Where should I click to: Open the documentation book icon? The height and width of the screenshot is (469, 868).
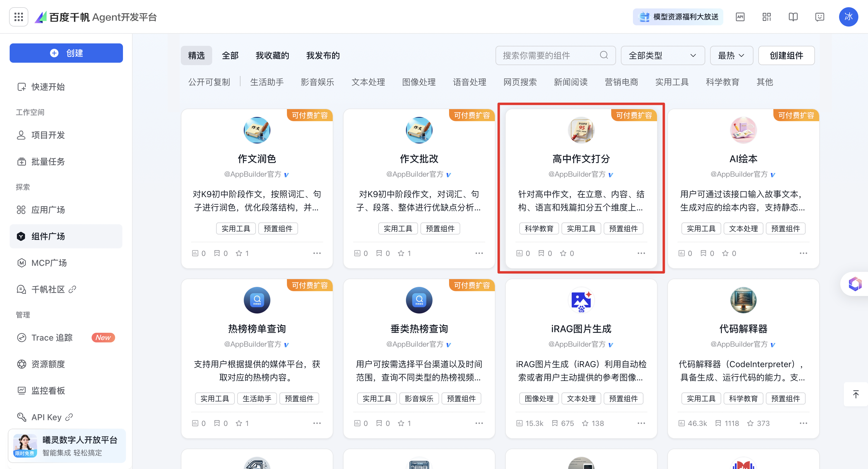tap(793, 17)
